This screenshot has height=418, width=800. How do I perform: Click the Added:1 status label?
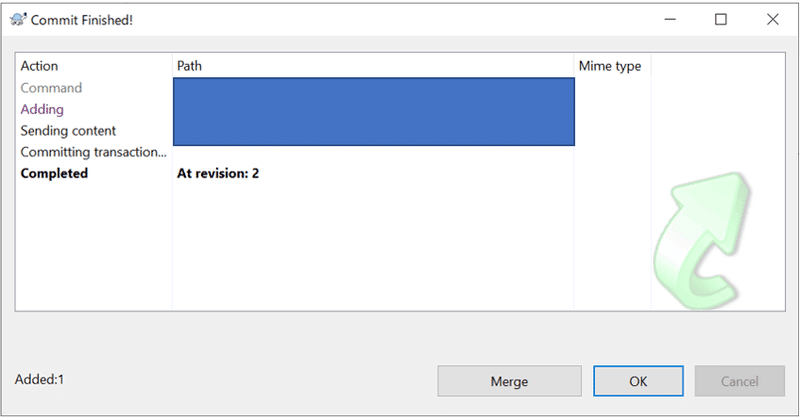pyautogui.click(x=39, y=380)
